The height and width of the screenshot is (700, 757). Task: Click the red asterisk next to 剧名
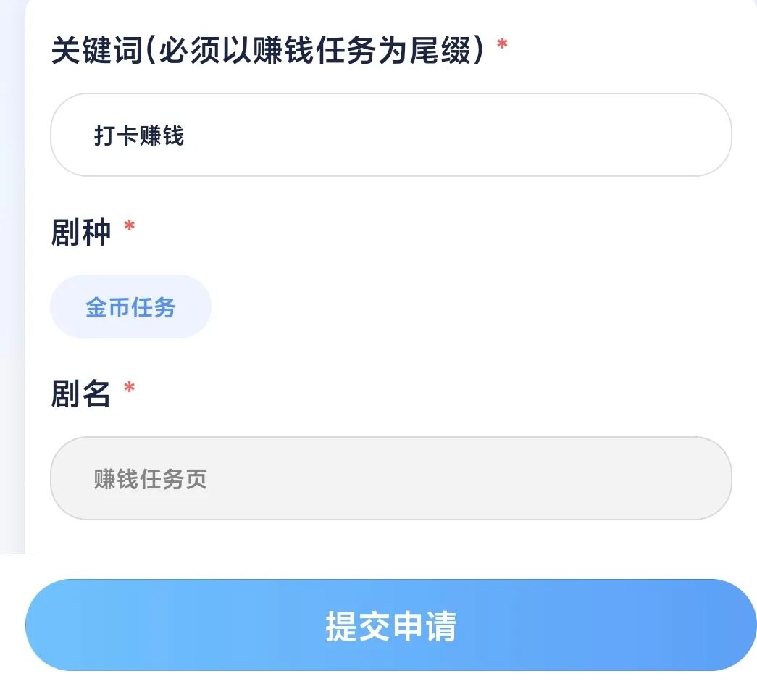tap(129, 390)
